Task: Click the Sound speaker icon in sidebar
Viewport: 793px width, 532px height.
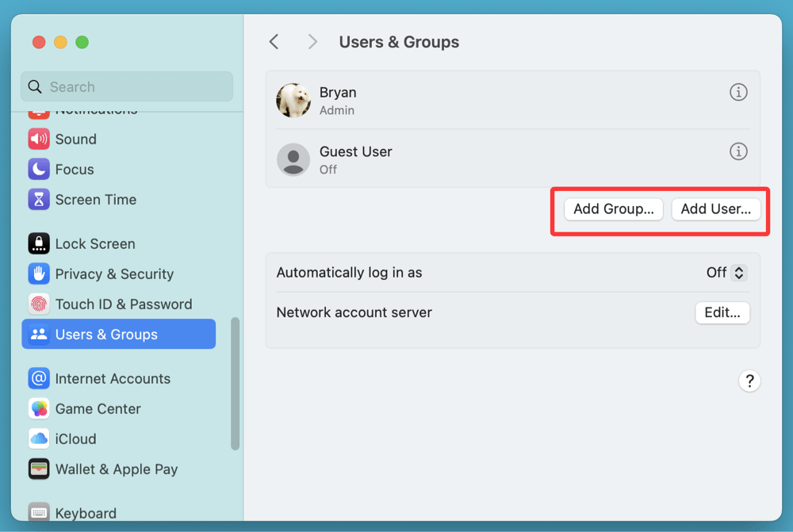Action: coord(39,140)
